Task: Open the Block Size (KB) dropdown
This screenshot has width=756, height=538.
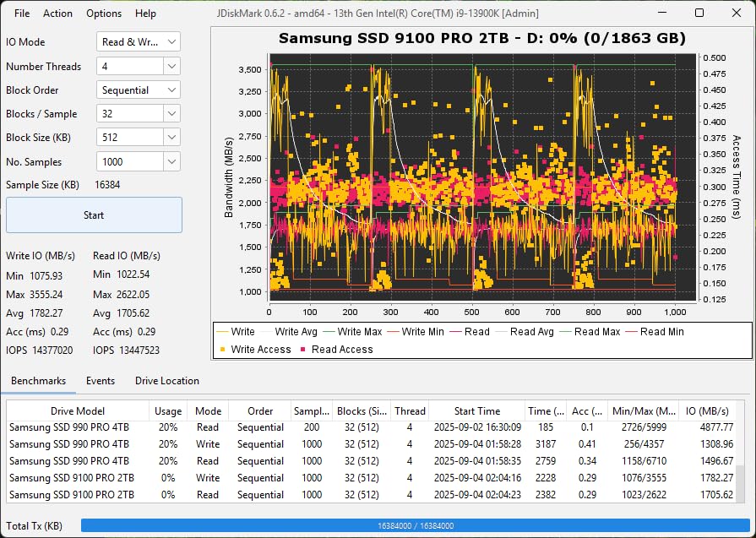Action: click(138, 137)
